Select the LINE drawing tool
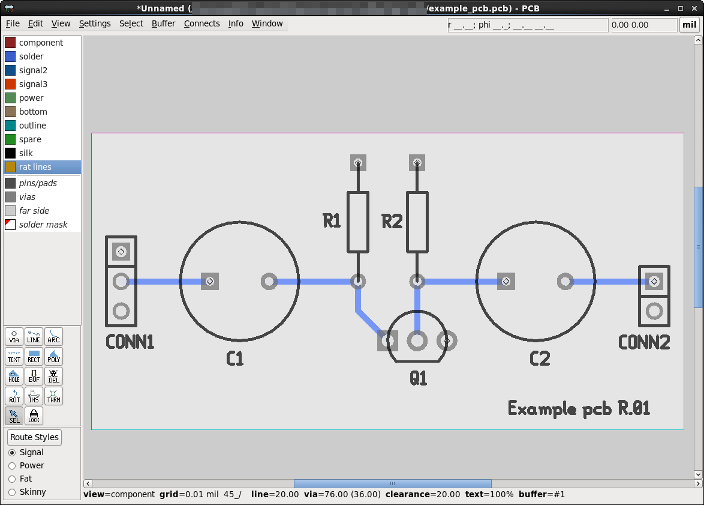The width and height of the screenshot is (704, 505). [x=34, y=337]
